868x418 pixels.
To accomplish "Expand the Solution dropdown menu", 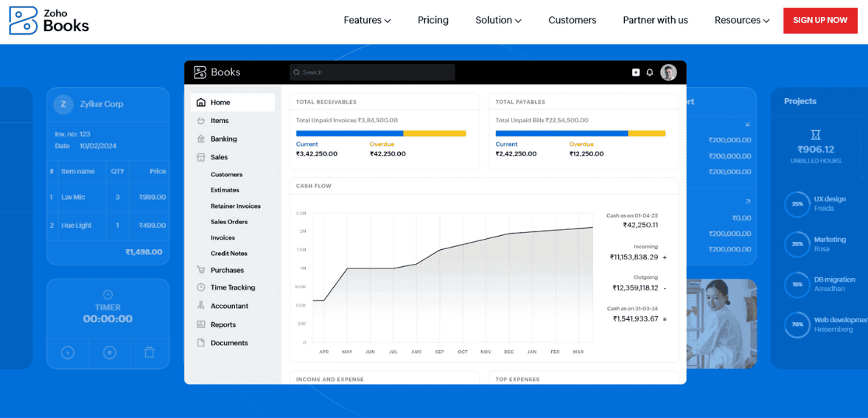I will coord(498,21).
